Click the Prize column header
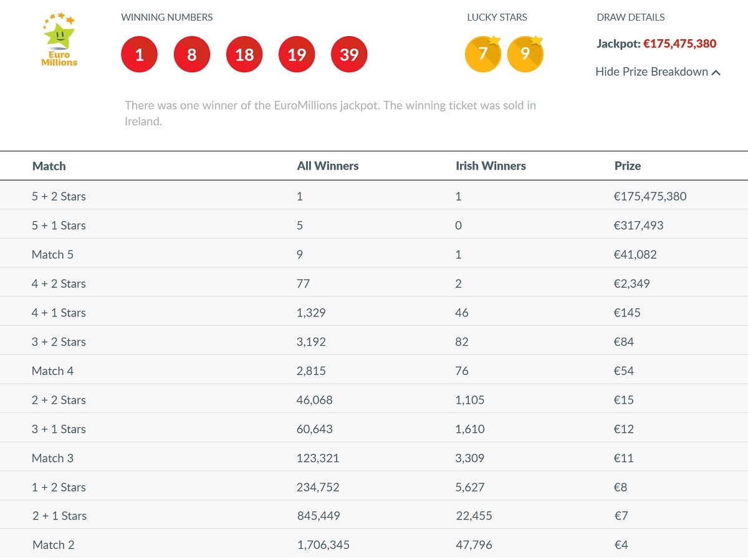 (628, 166)
